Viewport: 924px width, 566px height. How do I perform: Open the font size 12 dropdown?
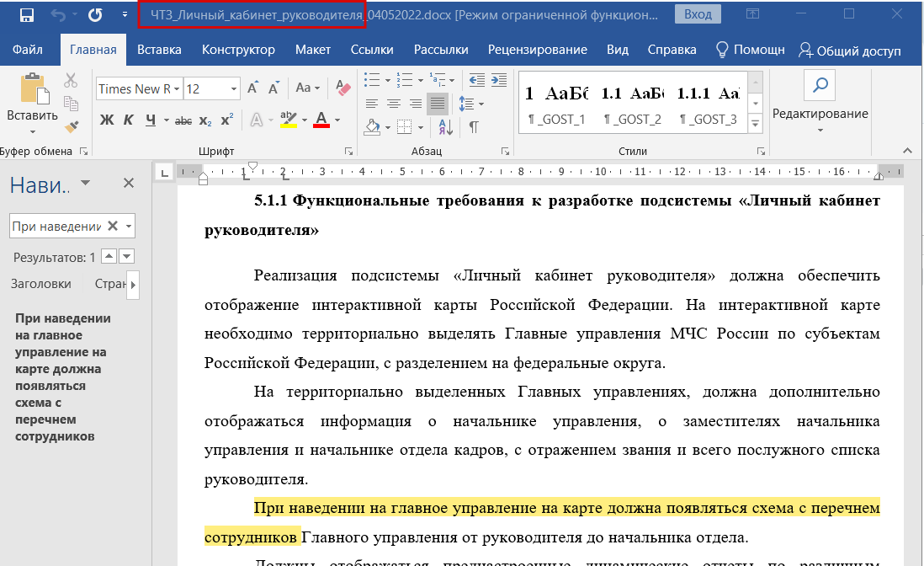(234, 89)
